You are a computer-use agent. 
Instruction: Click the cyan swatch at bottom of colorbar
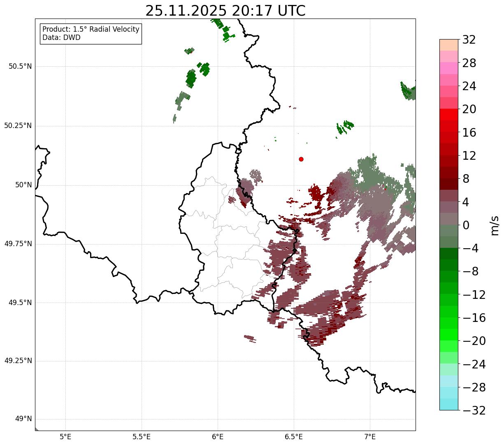(x=449, y=404)
